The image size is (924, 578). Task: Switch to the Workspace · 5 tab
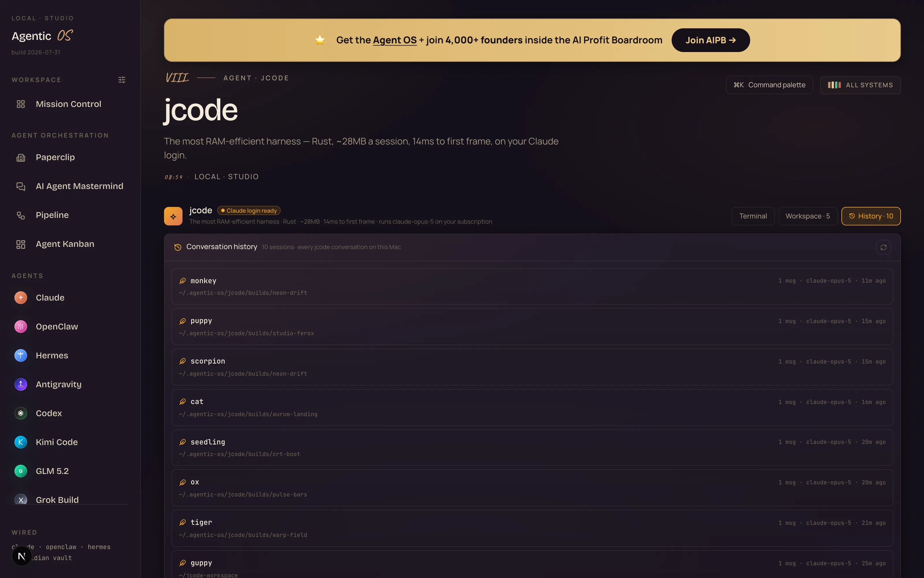[x=808, y=216]
